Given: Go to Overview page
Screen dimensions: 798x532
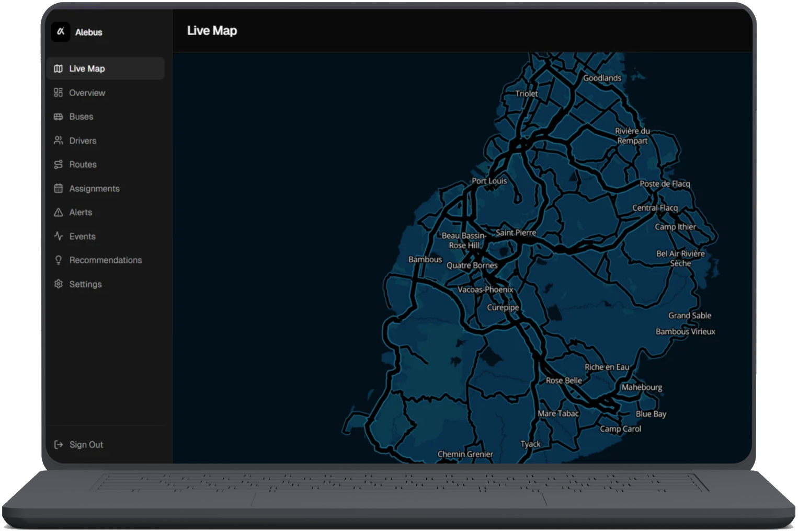Looking at the screenshot, I should coord(106,92).
